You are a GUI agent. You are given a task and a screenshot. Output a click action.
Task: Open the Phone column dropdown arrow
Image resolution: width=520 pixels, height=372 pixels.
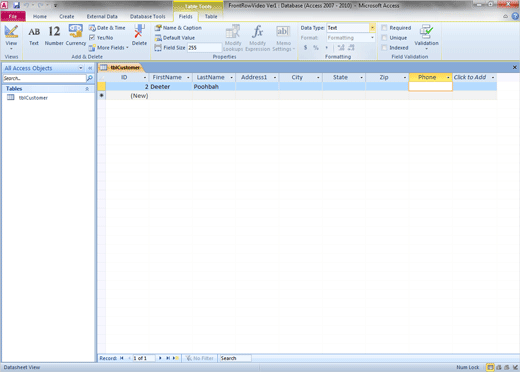448,77
